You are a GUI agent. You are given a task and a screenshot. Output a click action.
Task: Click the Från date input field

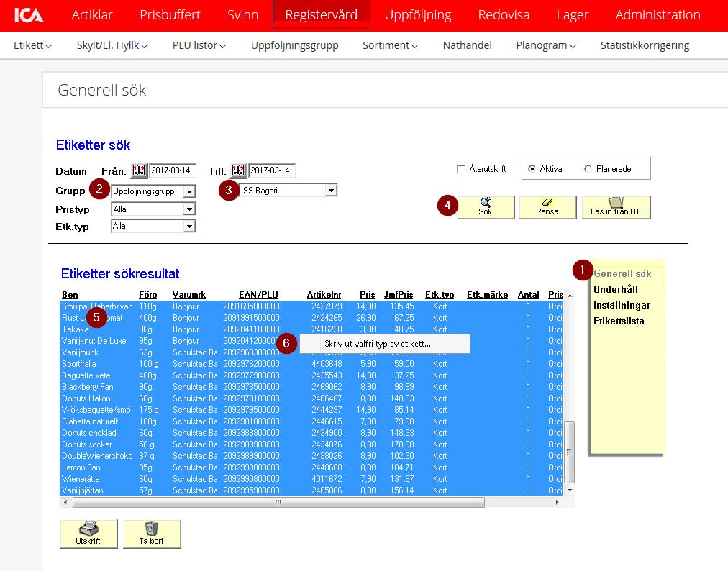point(173,170)
